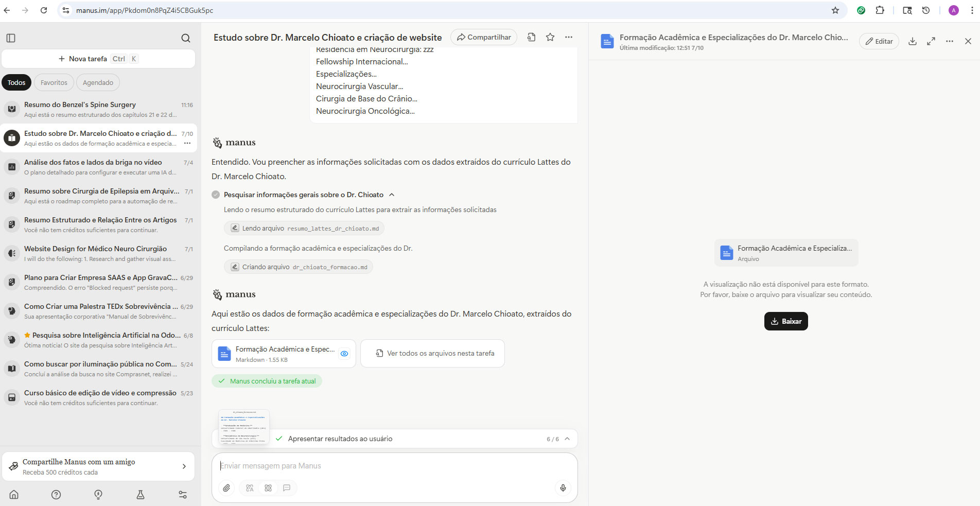Collapse the 'Pesquisar informações gerais' step
Screen dimensions: 980x506
click(392, 195)
